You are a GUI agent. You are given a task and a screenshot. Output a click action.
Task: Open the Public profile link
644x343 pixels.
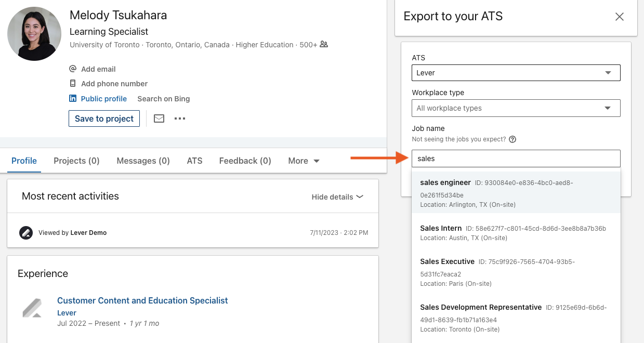pyautogui.click(x=104, y=98)
